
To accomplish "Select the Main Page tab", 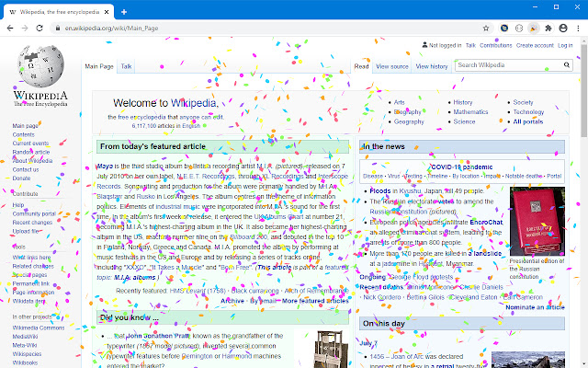I will pos(99,66).
